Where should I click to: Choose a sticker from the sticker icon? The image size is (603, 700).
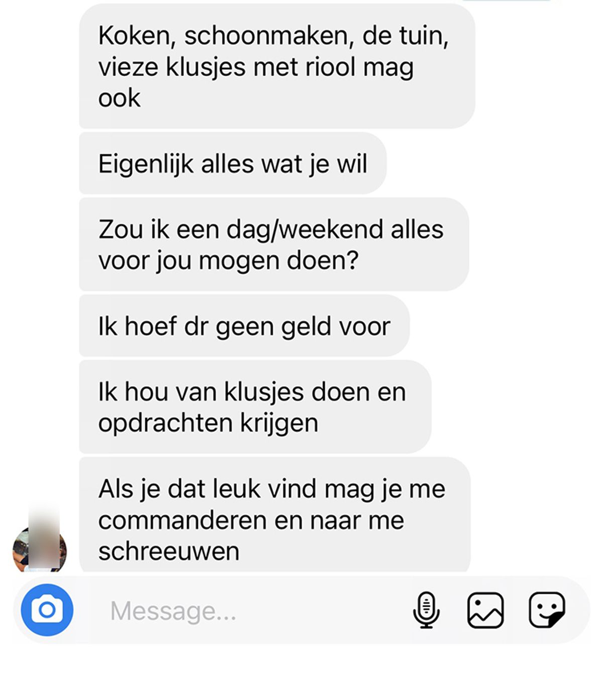pos(547,610)
